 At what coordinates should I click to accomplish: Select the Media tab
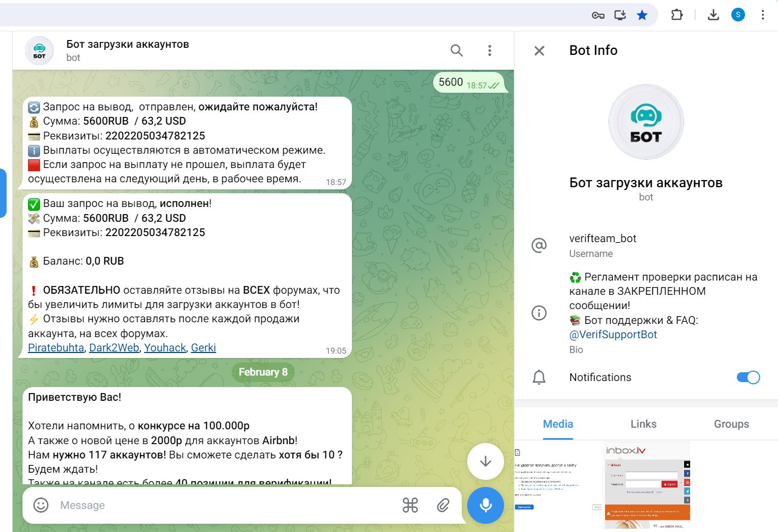pyautogui.click(x=558, y=424)
